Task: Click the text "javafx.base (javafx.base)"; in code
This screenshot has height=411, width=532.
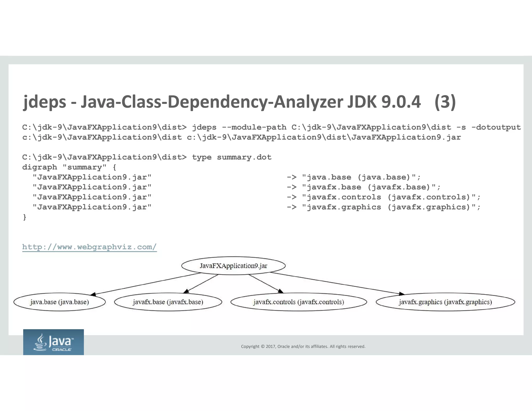Action: coord(371,187)
